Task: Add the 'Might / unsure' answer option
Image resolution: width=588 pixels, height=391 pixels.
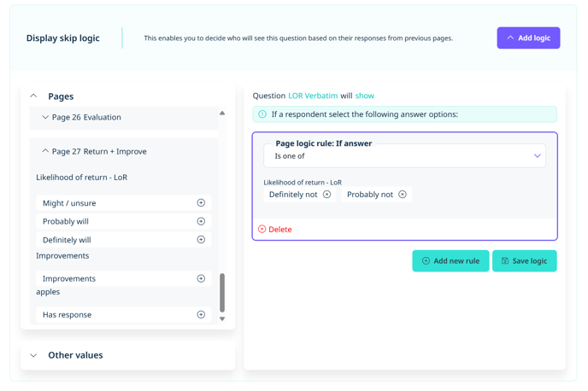Action: (x=201, y=203)
